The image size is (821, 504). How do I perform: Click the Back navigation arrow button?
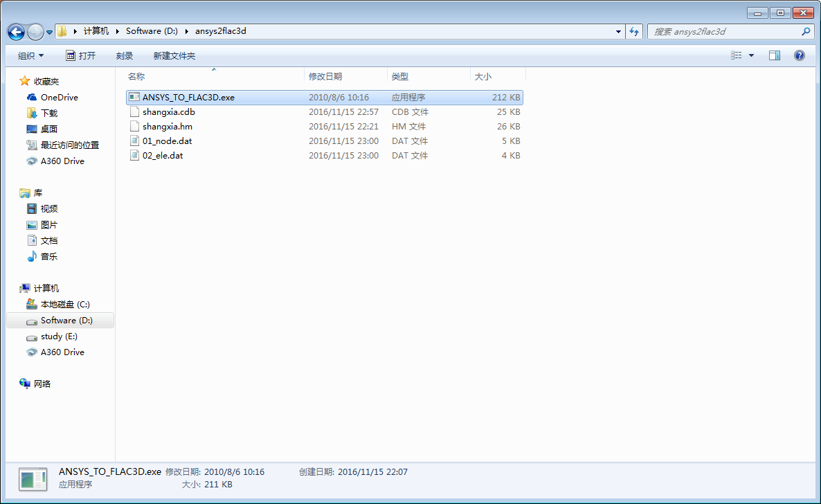point(17,32)
